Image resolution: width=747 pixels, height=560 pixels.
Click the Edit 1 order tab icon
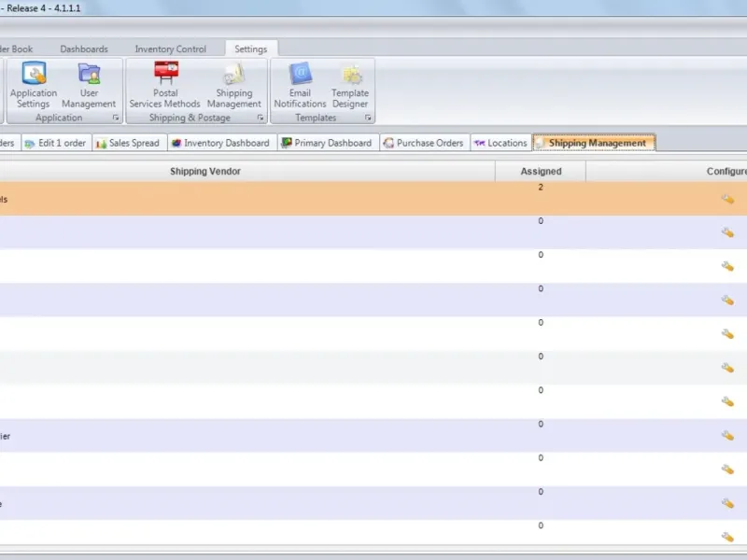30,144
